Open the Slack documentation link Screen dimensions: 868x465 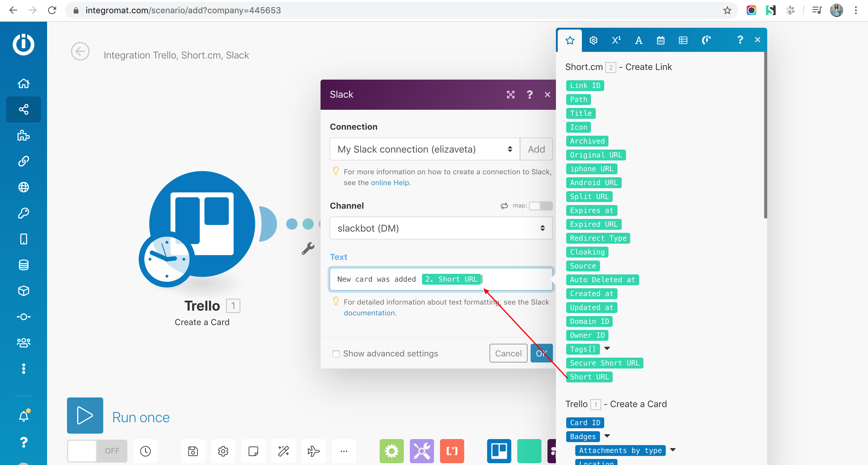point(369,313)
